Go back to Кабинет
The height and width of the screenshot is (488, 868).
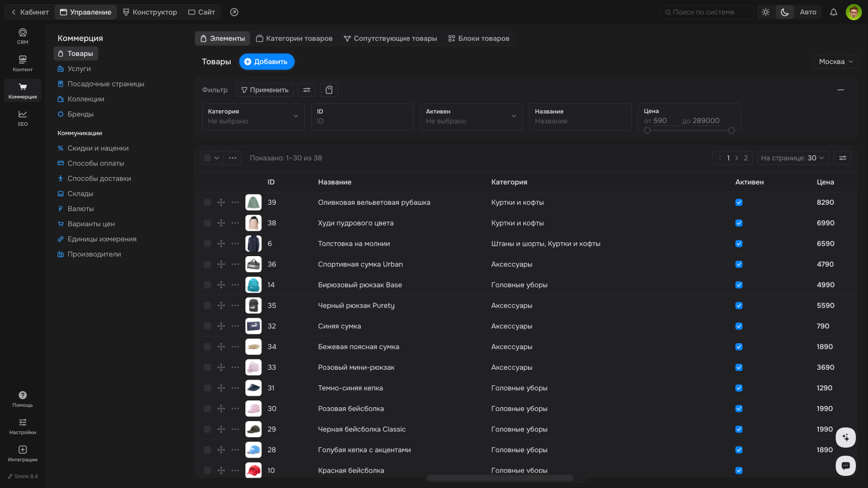pyautogui.click(x=30, y=12)
